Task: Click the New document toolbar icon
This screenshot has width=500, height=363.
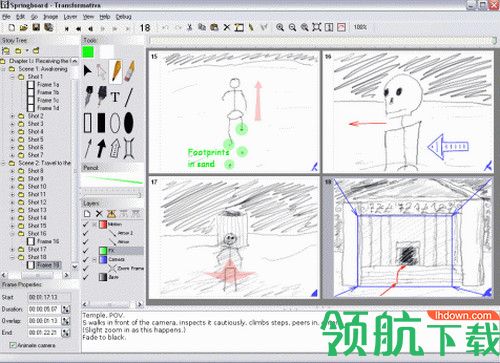Action: point(12,28)
